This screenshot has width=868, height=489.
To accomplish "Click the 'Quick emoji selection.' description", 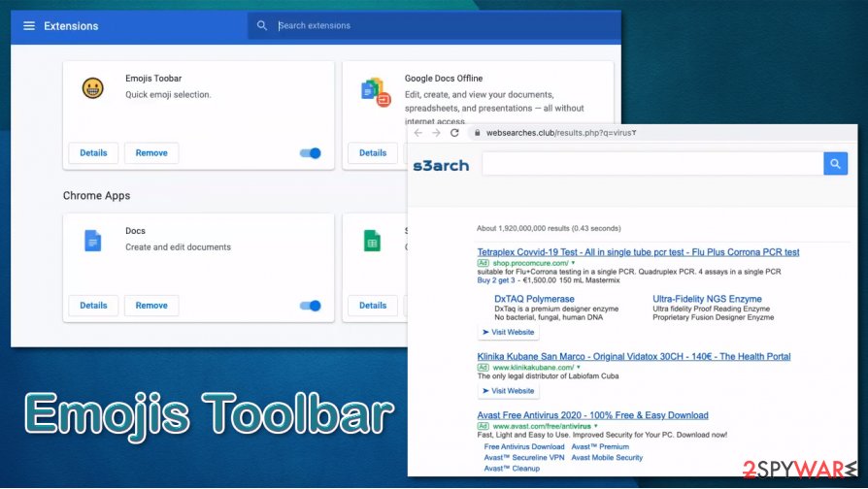I will (168, 94).
